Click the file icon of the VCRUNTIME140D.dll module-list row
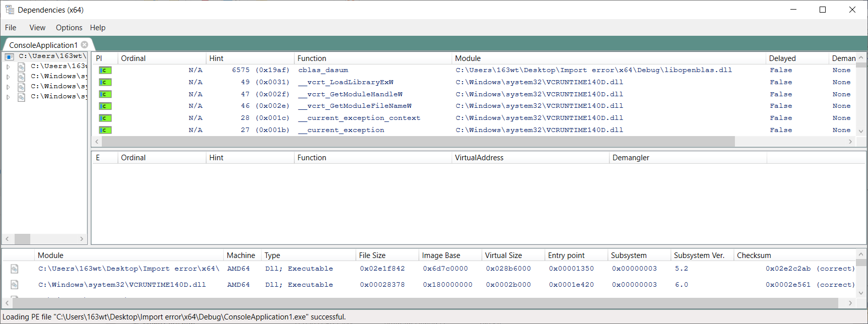 click(x=15, y=285)
